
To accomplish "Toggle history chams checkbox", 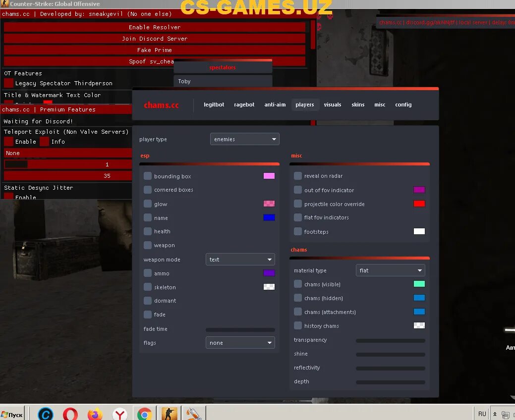I will click(298, 325).
